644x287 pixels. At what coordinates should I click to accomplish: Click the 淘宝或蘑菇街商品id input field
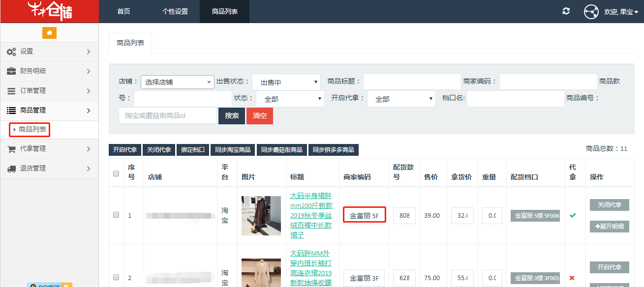click(x=168, y=115)
